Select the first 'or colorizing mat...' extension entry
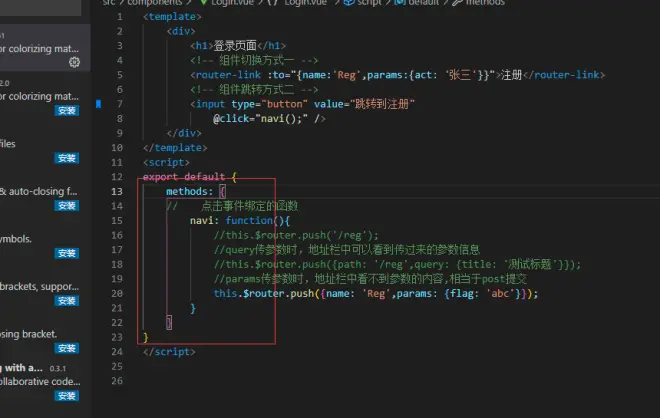 pyautogui.click(x=45, y=48)
